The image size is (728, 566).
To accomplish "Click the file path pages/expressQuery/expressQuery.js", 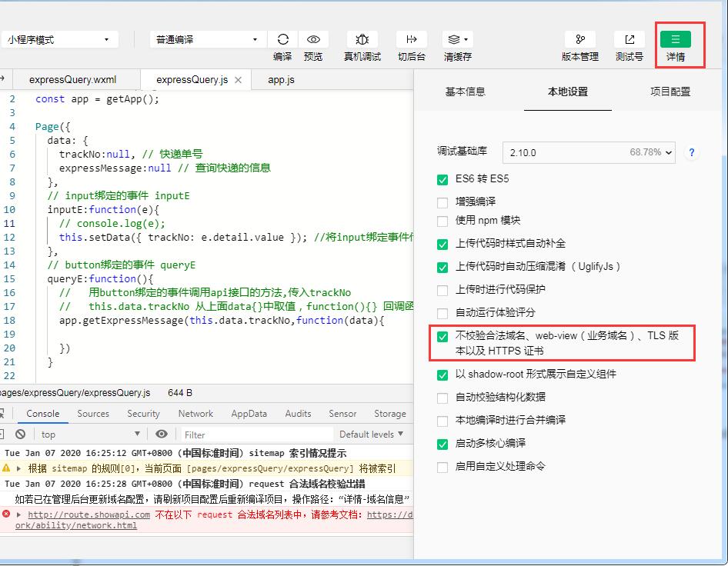I will 75,392.
